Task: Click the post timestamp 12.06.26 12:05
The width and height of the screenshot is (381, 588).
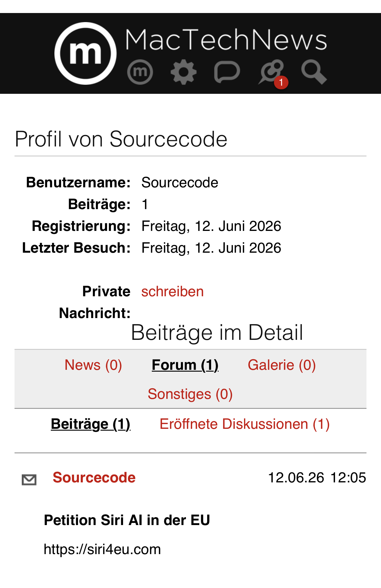Action: [317, 478]
